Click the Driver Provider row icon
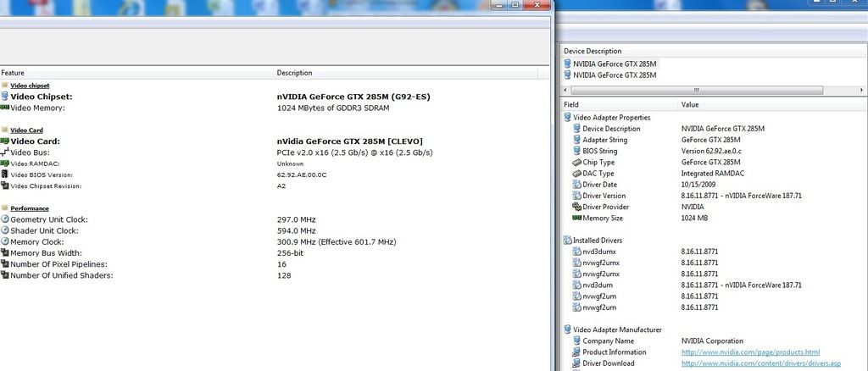 [576, 207]
